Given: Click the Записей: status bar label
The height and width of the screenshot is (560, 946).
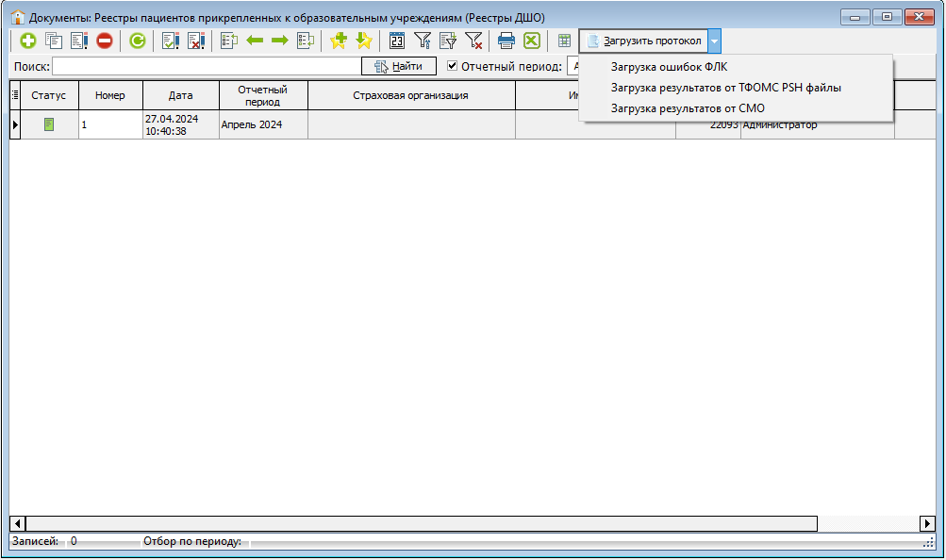Looking at the screenshot, I should [x=35, y=541].
